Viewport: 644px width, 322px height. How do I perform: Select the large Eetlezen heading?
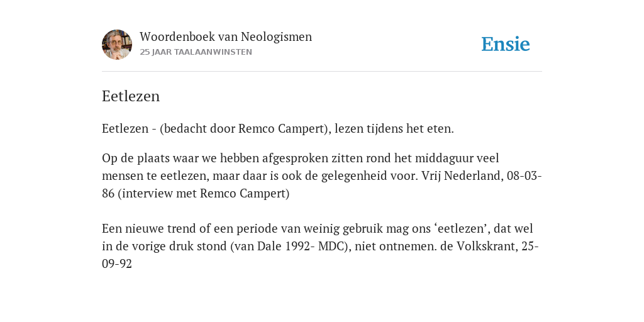tap(131, 96)
